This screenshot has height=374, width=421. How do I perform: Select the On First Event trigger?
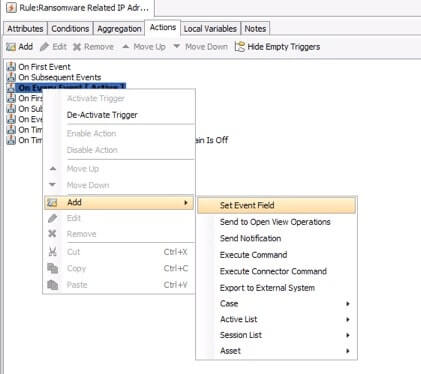click(44, 67)
